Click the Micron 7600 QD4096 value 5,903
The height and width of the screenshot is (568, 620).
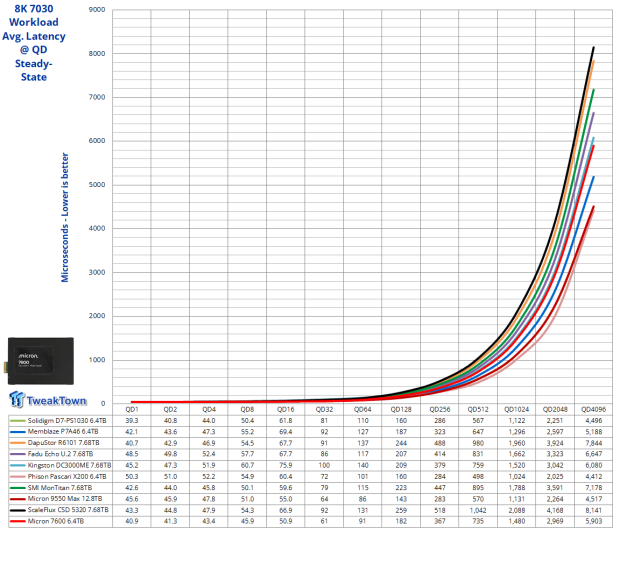594,521
